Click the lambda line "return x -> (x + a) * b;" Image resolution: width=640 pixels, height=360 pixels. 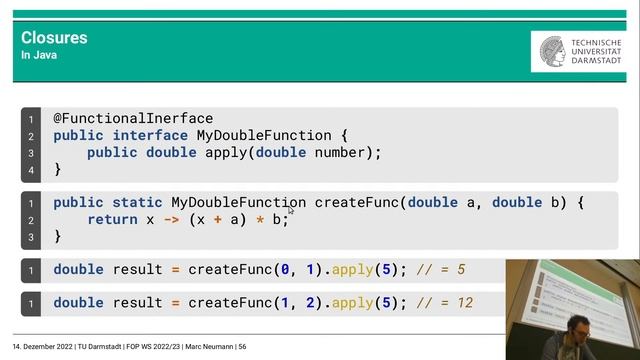[x=188, y=220]
